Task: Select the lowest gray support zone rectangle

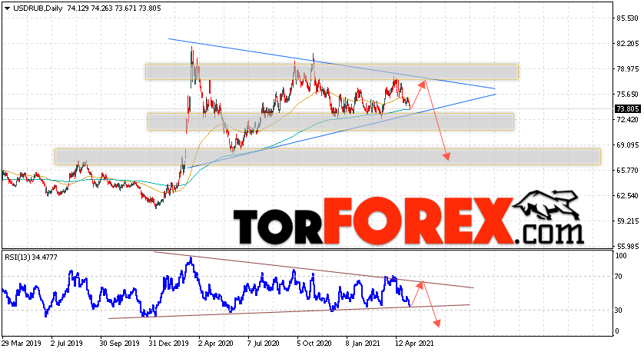Action: (x=327, y=157)
